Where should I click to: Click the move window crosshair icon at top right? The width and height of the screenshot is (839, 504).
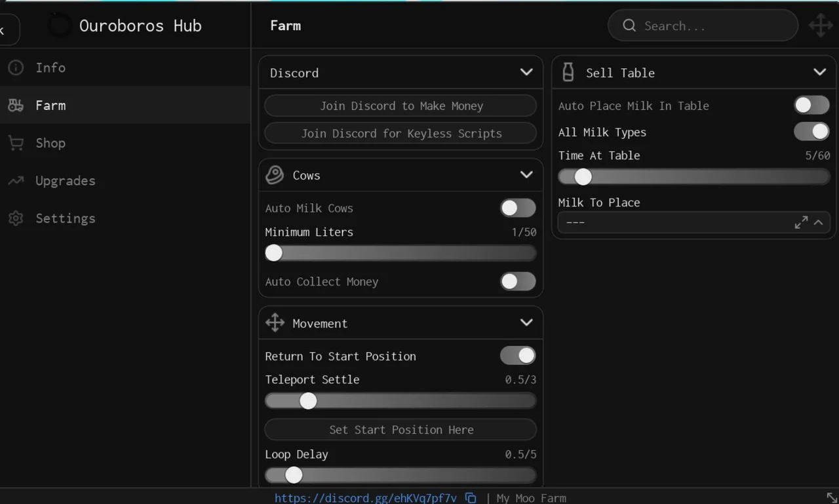pyautogui.click(x=821, y=26)
